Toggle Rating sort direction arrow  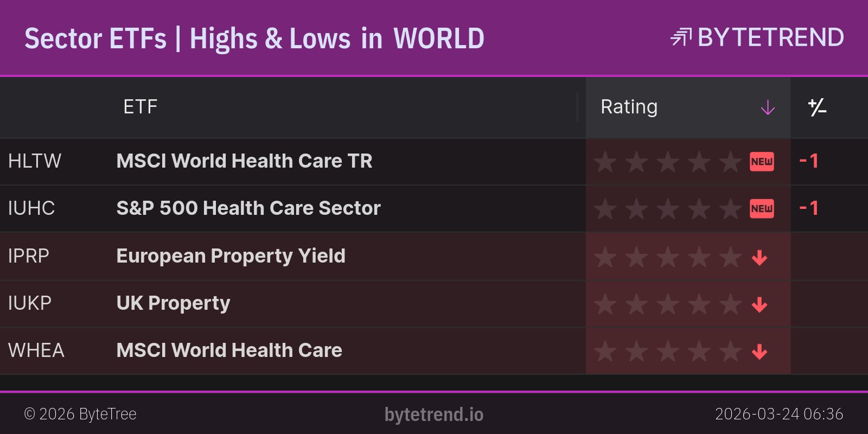click(768, 107)
